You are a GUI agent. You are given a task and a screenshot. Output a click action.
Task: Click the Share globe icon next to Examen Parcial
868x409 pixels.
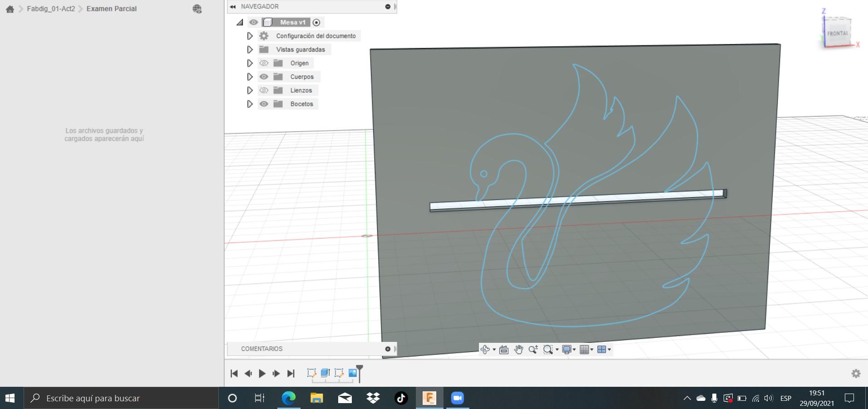pyautogui.click(x=197, y=9)
